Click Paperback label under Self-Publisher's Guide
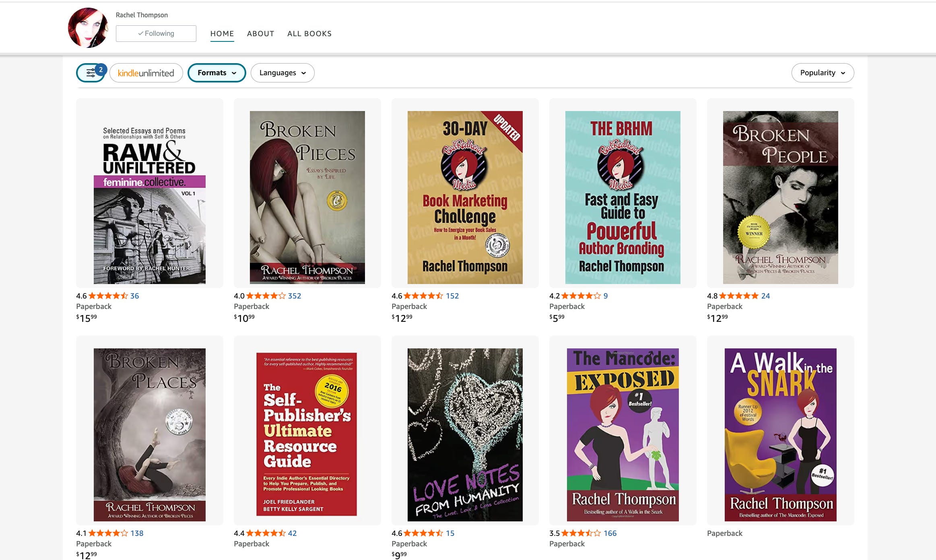Viewport: 936px width, 560px height. (x=252, y=544)
